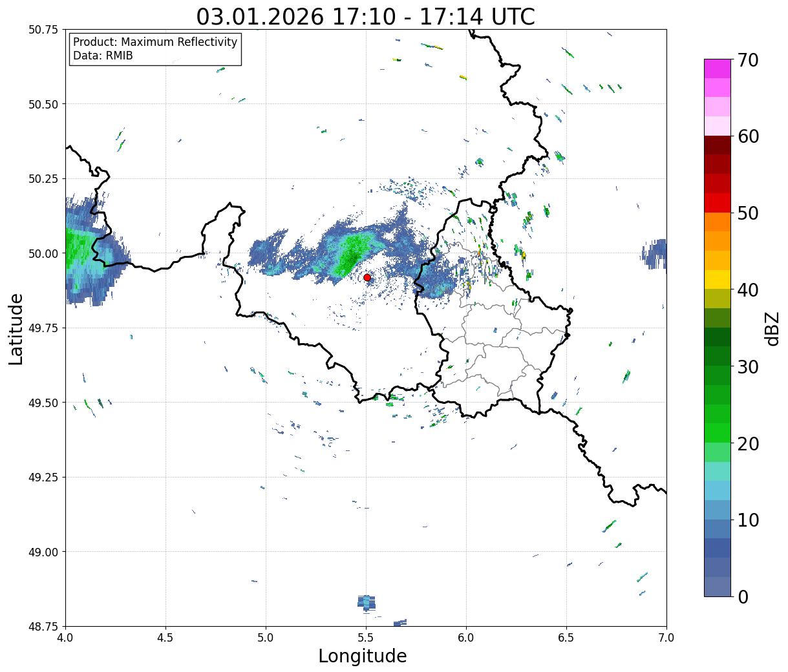Click the 70 tick label on colorbar

click(748, 59)
